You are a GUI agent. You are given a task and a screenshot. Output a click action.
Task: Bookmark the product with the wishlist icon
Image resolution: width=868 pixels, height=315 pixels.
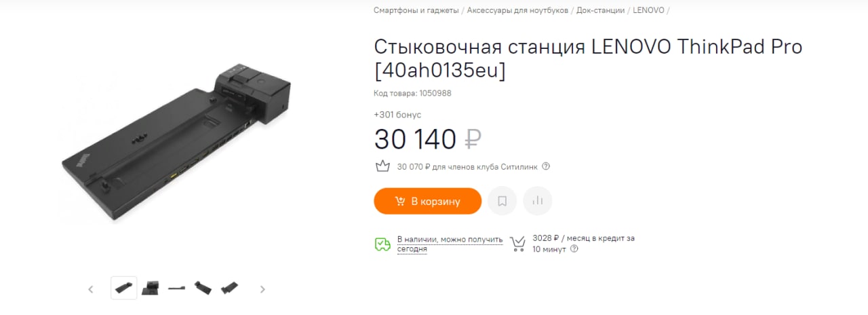click(502, 201)
